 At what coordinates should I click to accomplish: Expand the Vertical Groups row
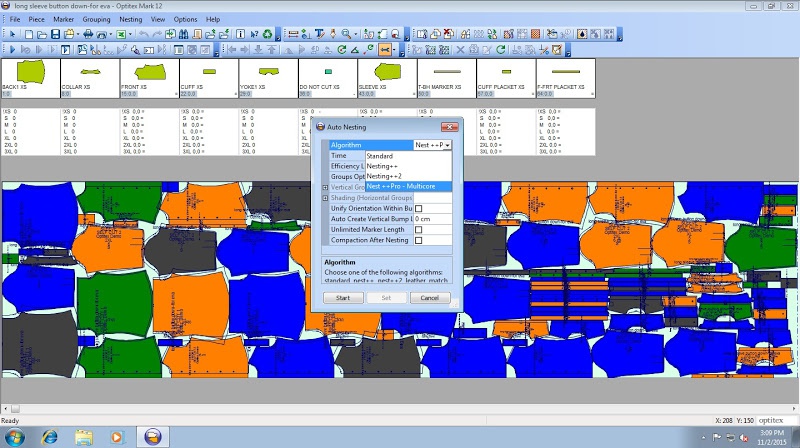coord(325,187)
